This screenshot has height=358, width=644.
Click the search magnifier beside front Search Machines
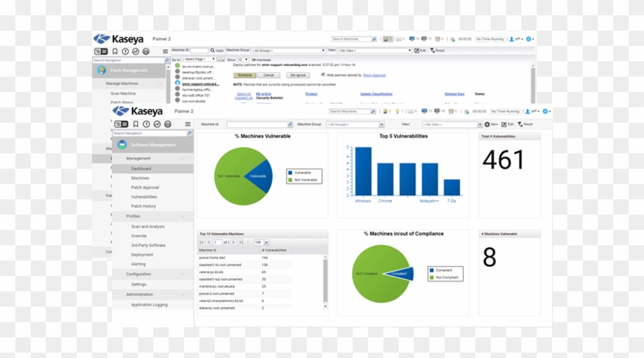coord(373,111)
